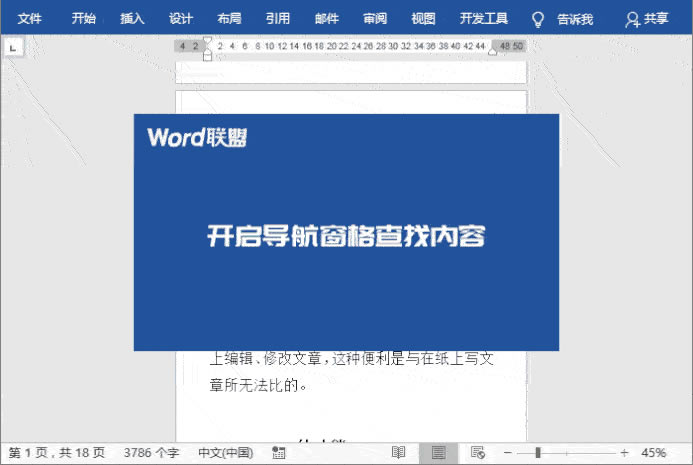Click the first-line indent marker on ruler

[x=207, y=42]
